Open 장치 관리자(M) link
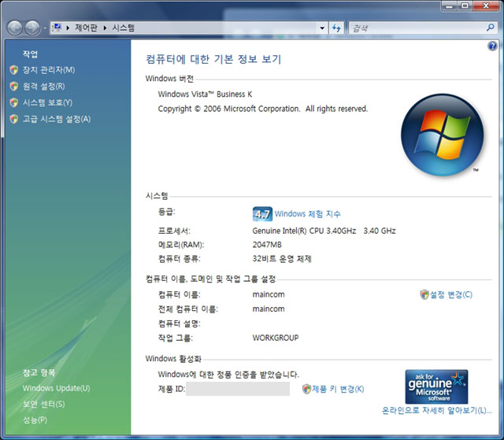The height and width of the screenshot is (440, 504). point(49,70)
